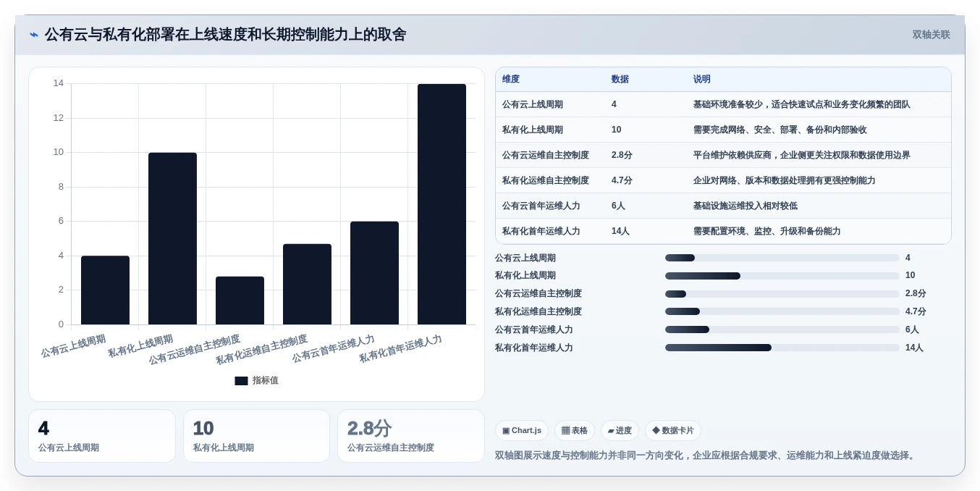This screenshot has width=980, height=491.
Task: Click the 私有化首年运维人力 progress bar
Action: pos(782,348)
